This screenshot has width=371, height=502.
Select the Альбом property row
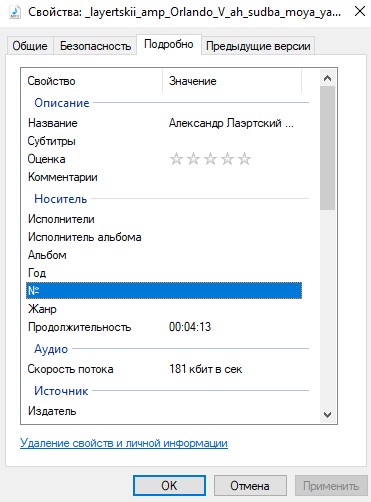coord(164,255)
